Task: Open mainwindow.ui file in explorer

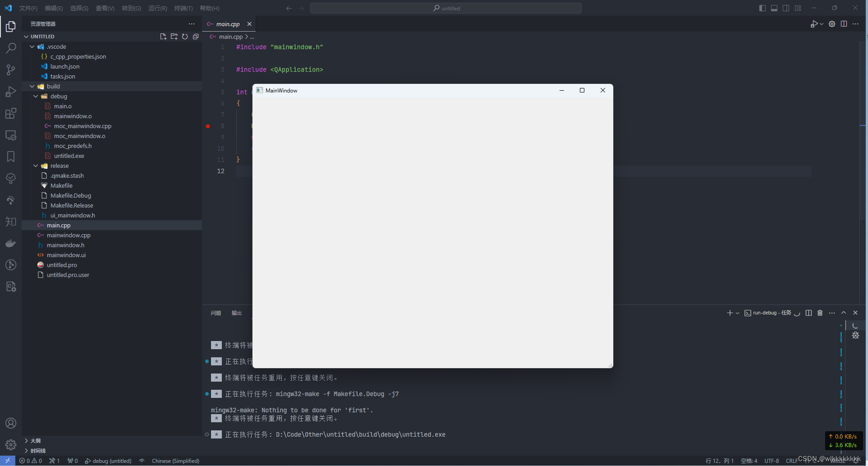Action: tap(66, 255)
